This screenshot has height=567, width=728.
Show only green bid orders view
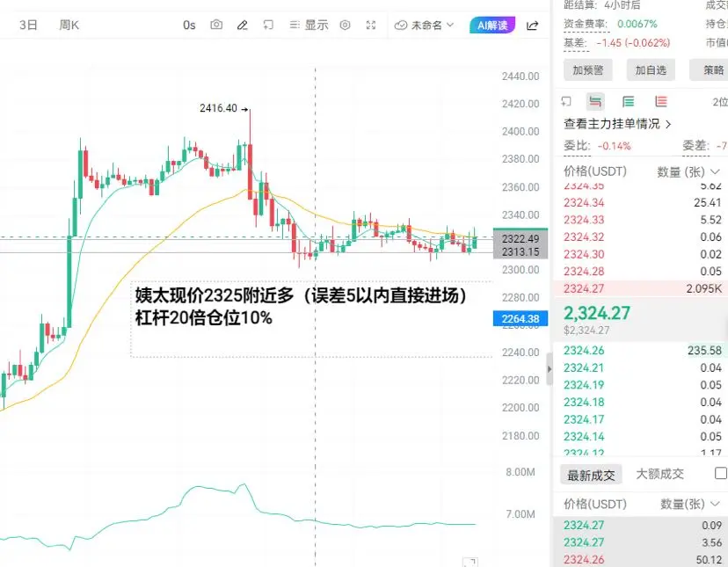(x=628, y=101)
